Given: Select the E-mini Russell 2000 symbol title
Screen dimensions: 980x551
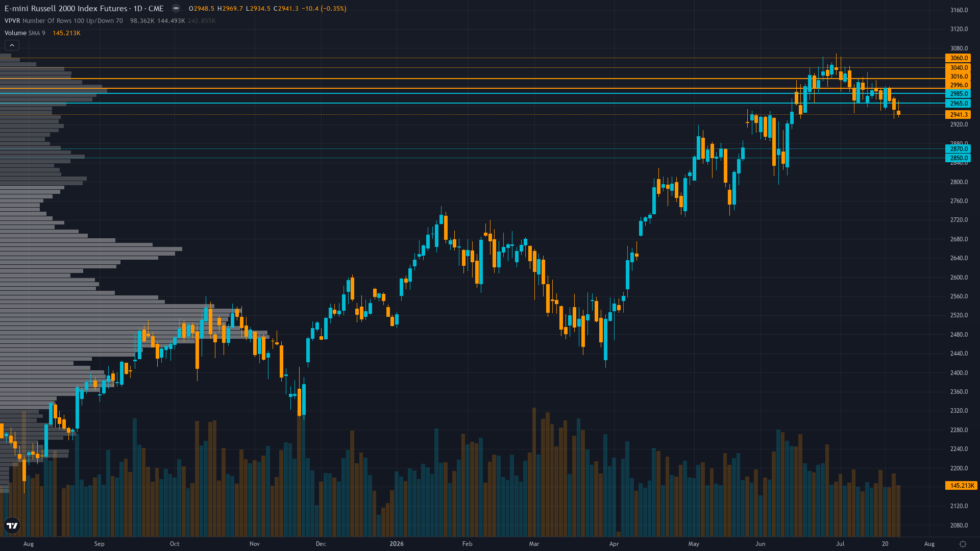Looking at the screenshot, I should click(x=84, y=9).
